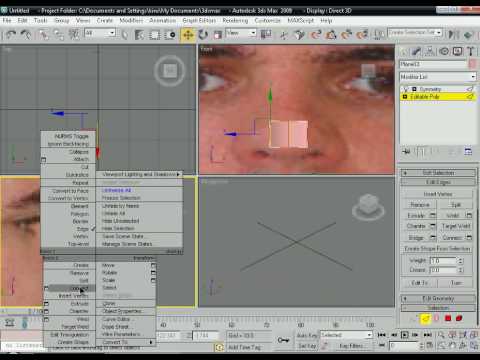Open the Motion tab in command panel

(444, 51)
